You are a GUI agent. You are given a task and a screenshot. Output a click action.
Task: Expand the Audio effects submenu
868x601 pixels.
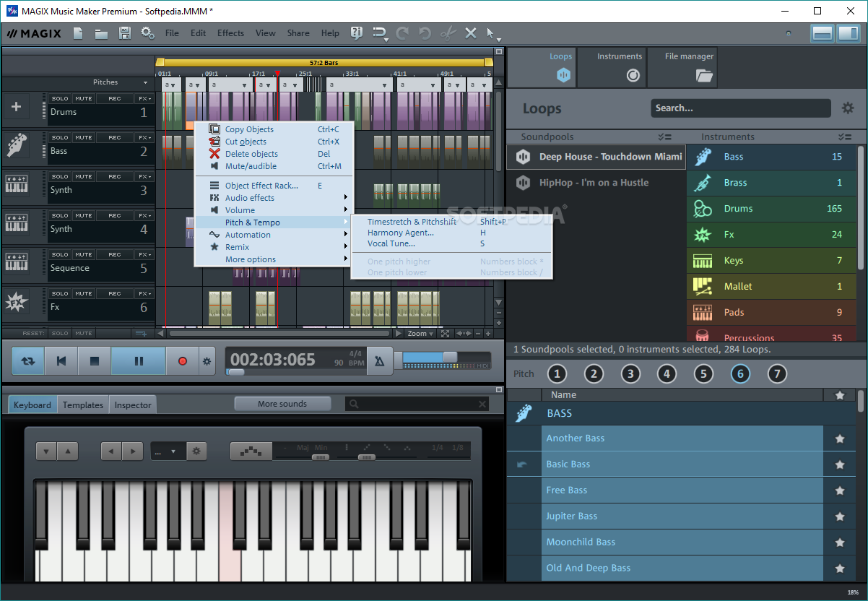(274, 198)
